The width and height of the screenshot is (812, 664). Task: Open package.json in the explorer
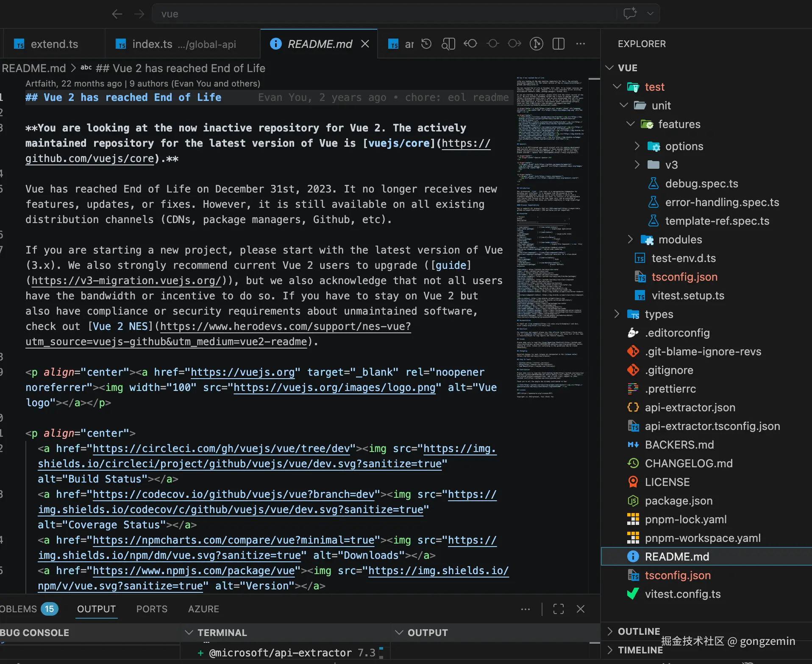coord(679,501)
